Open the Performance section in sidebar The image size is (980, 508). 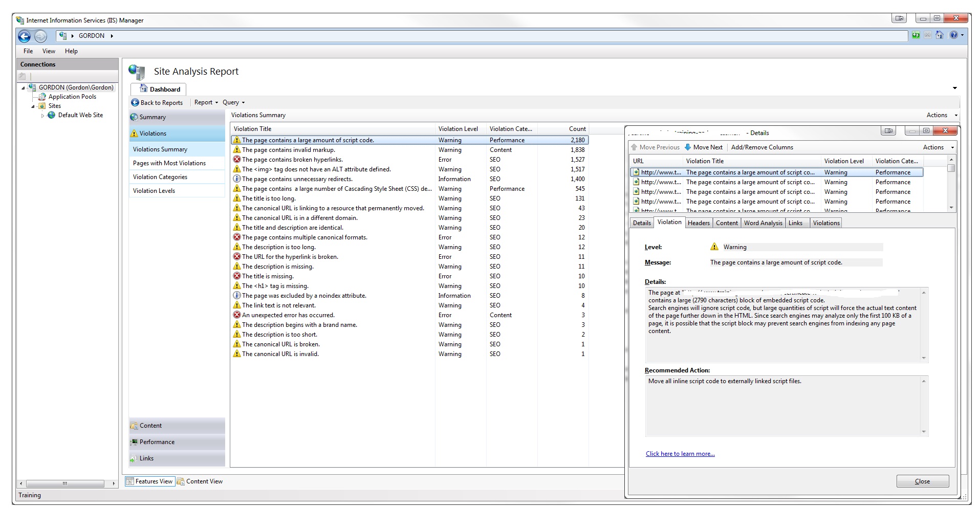click(177, 442)
